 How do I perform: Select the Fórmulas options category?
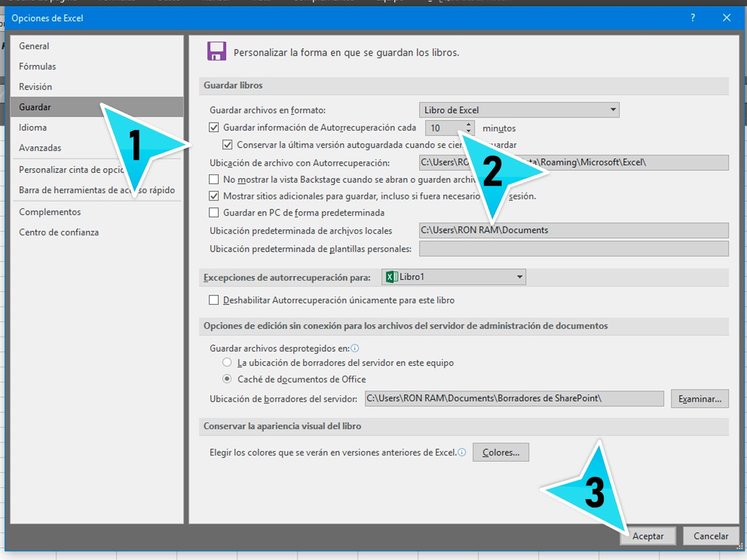tap(37, 66)
